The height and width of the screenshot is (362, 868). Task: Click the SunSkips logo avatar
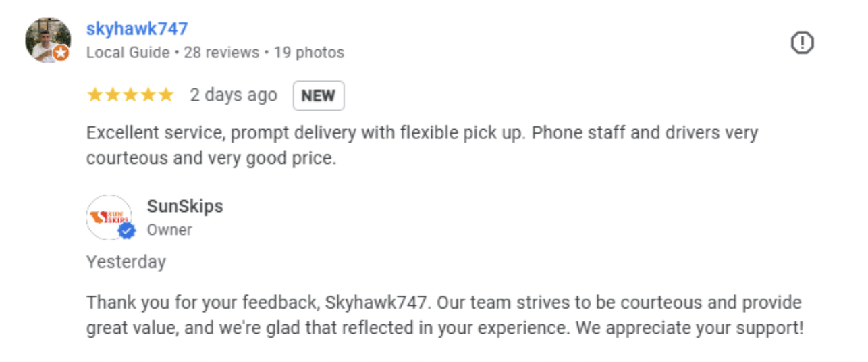click(109, 217)
